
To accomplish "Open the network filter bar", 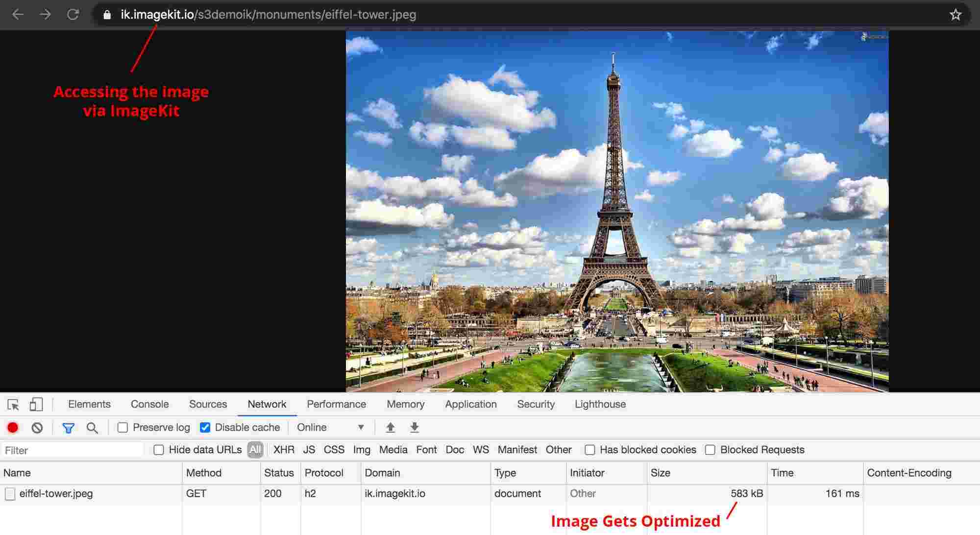I will [68, 427].
